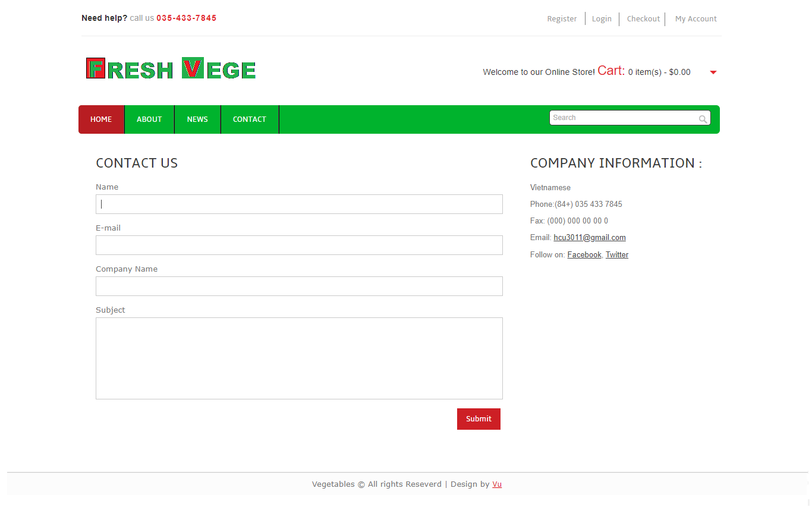Follow the Facebook link
This screenshot has height=507, width=812.
[x=584, y=255]
